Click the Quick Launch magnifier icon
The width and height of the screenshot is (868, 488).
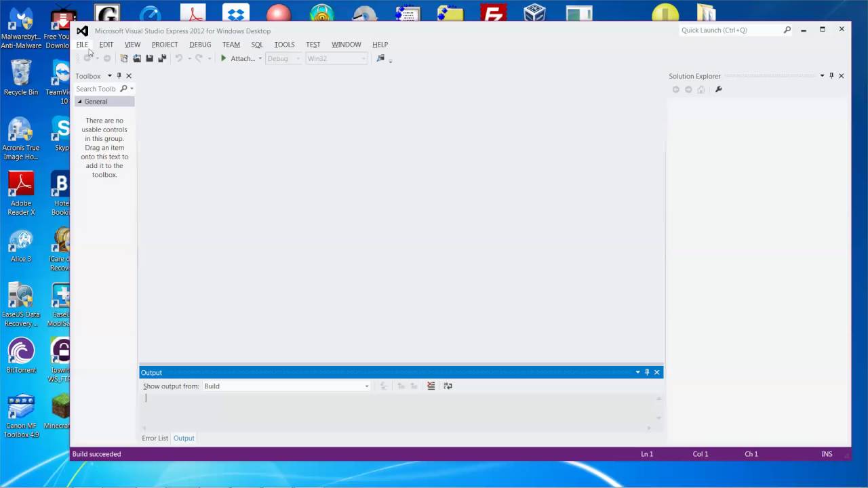pos(787,30)
